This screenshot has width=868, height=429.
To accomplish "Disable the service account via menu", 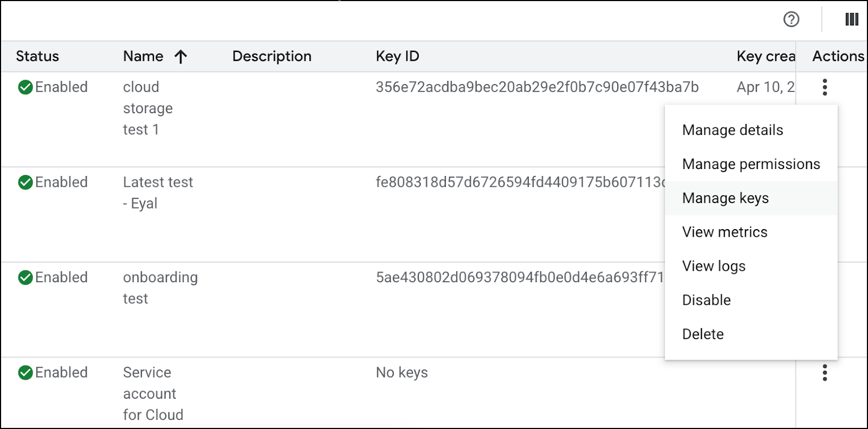I will click(706, 300).
